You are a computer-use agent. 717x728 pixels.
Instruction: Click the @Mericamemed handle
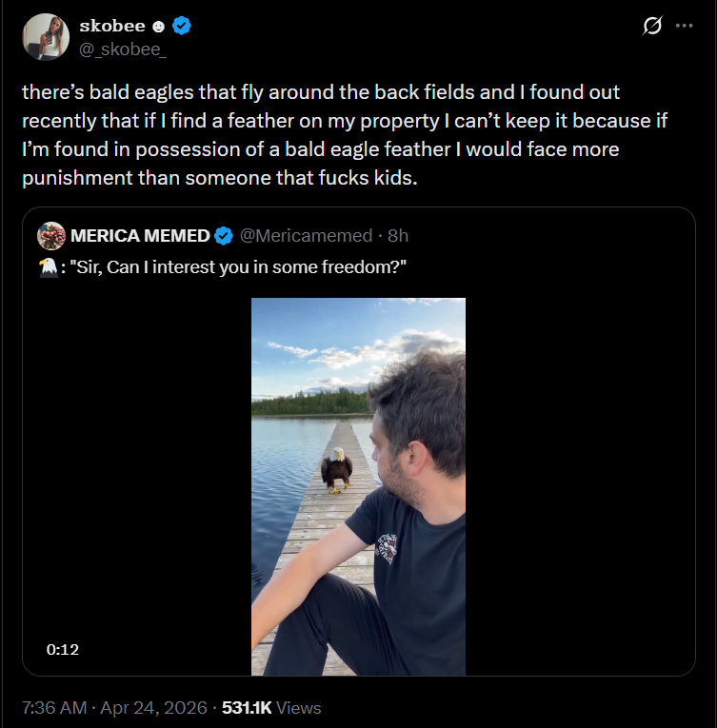coord(308,236)
